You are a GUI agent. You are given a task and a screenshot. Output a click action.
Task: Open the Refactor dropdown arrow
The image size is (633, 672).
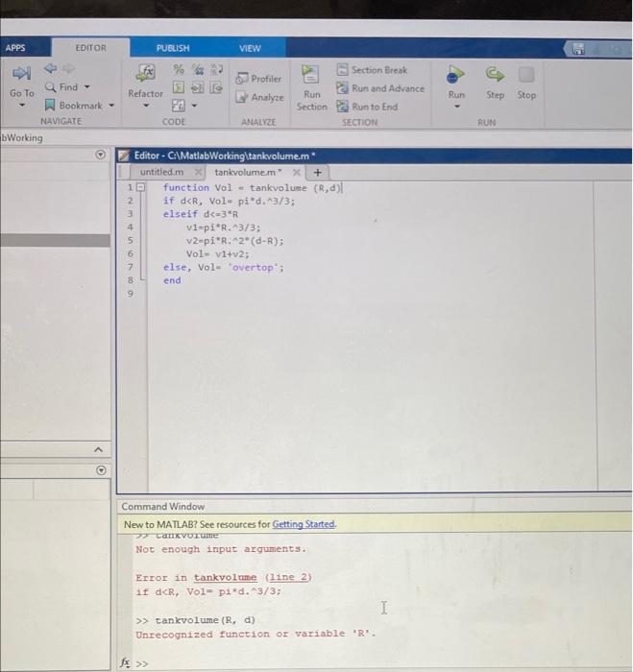coord(146,105)
